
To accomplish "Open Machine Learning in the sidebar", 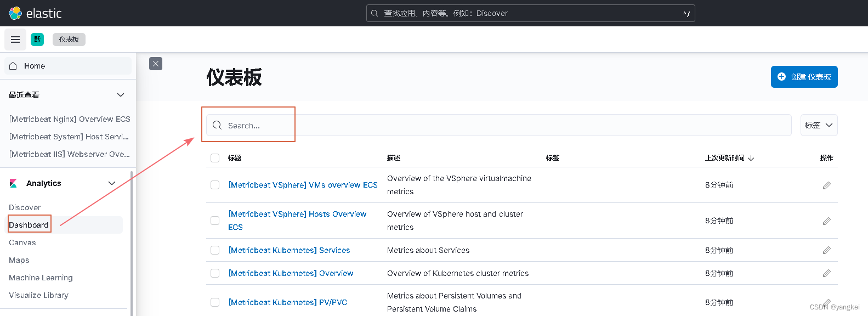I will tap(41, 278).
